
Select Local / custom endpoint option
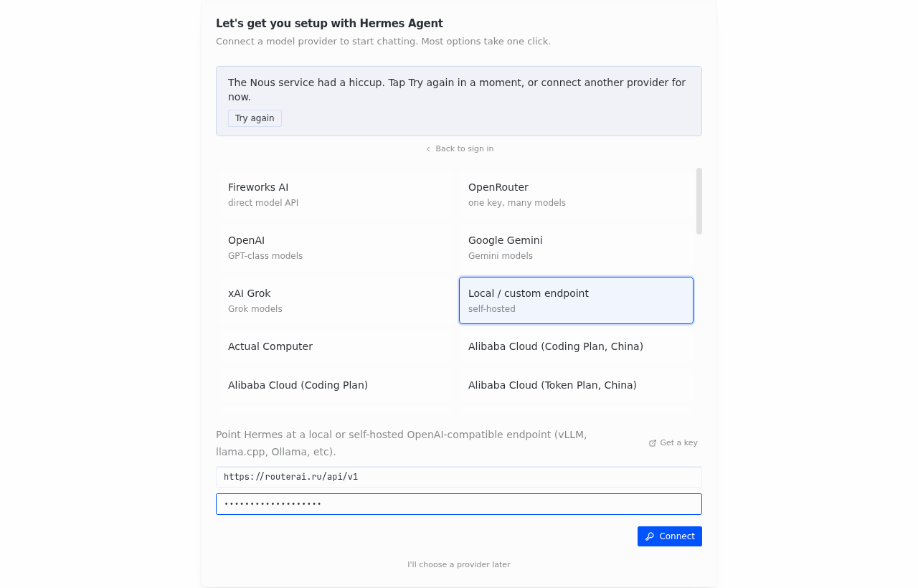[x=576, y=300]
